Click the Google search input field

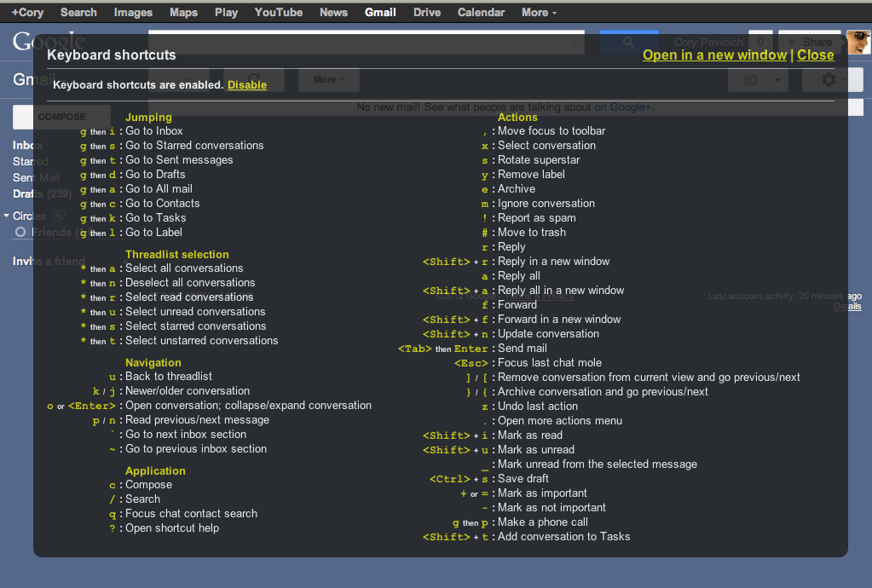click(366, 43)
